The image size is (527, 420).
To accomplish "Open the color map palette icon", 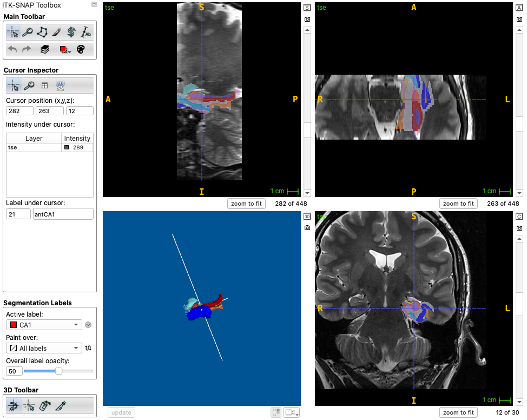I will [81, 49].
